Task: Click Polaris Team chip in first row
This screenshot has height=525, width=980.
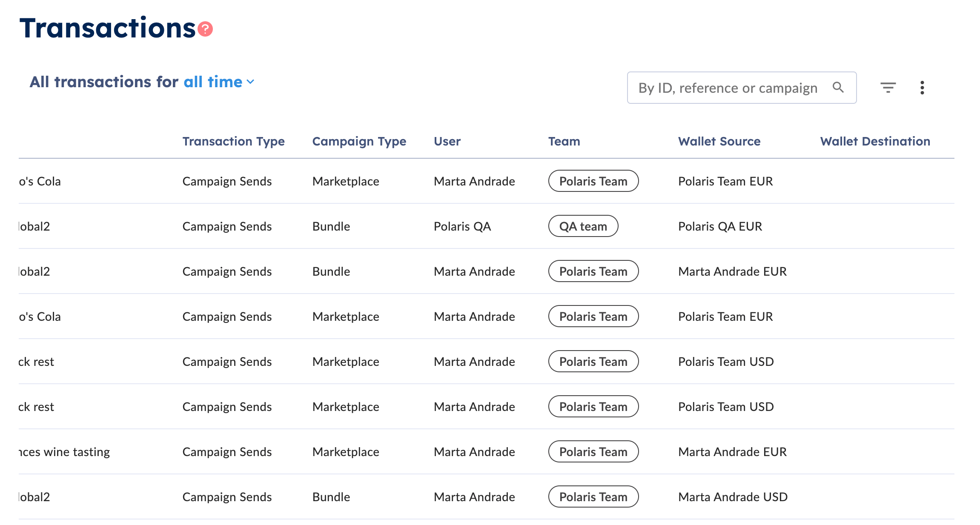Action: click(x=593, y=181)
